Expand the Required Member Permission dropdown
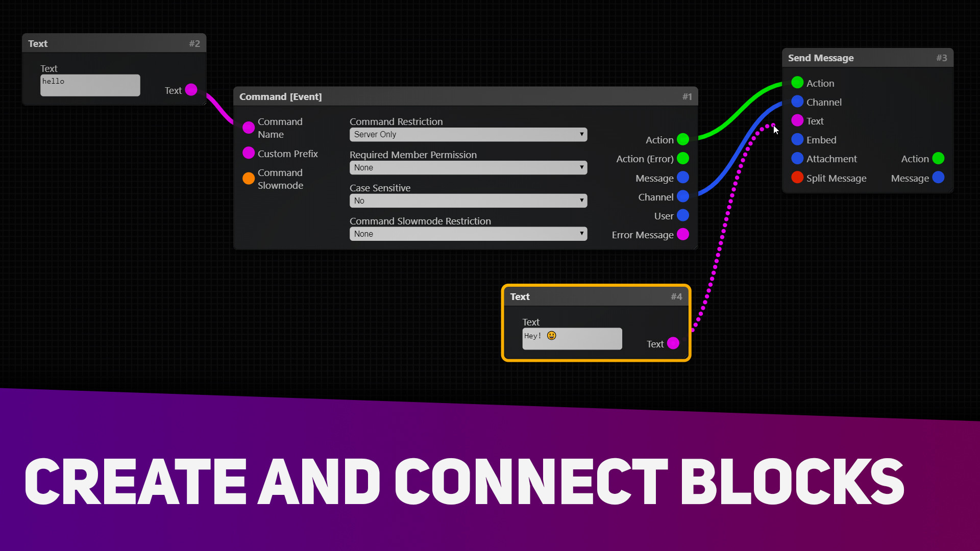The image size is (980, 551). tap(467, 167)
